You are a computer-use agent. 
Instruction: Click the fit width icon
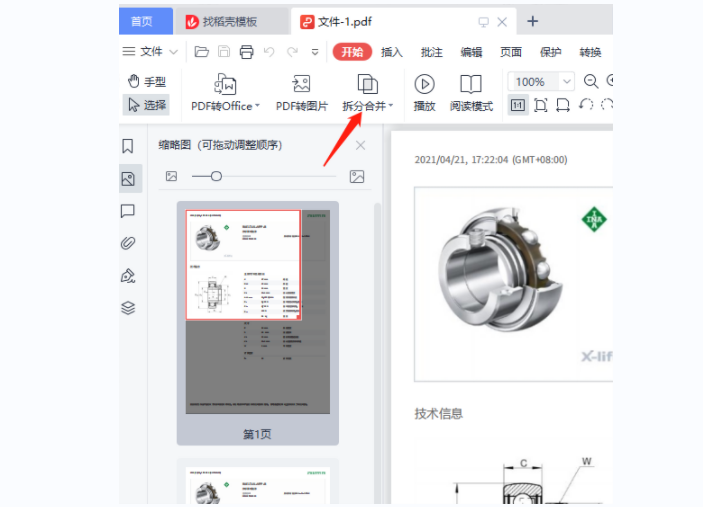tap(563, 105)
